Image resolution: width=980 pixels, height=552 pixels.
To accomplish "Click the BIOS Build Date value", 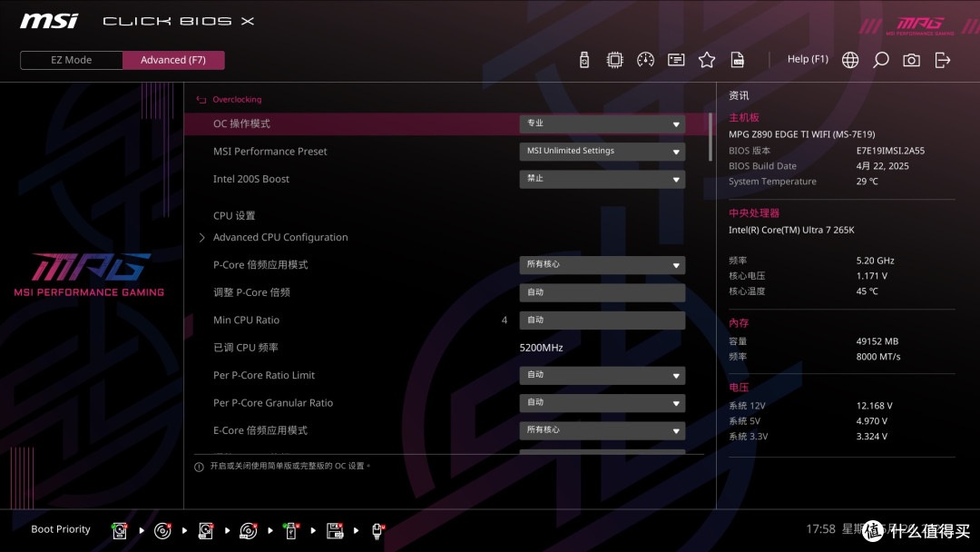I will [x=883, y=166].
